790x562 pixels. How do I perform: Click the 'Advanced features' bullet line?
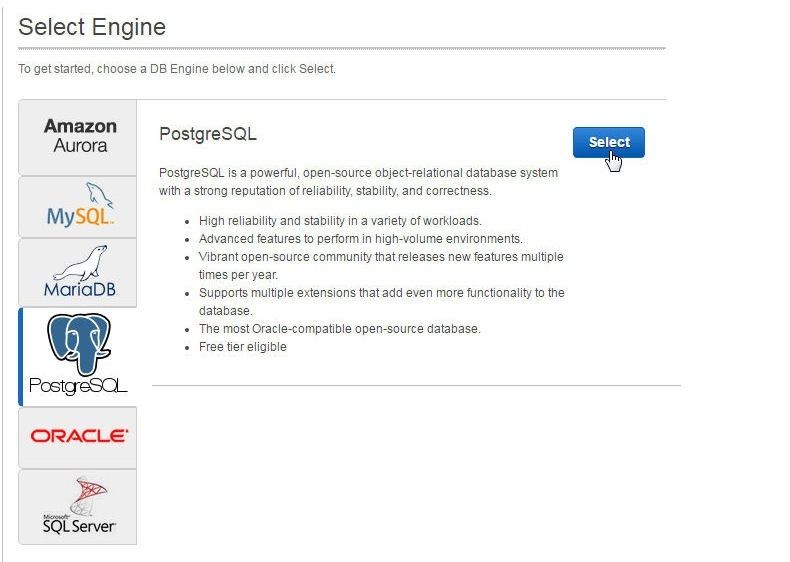pos(361,238)
